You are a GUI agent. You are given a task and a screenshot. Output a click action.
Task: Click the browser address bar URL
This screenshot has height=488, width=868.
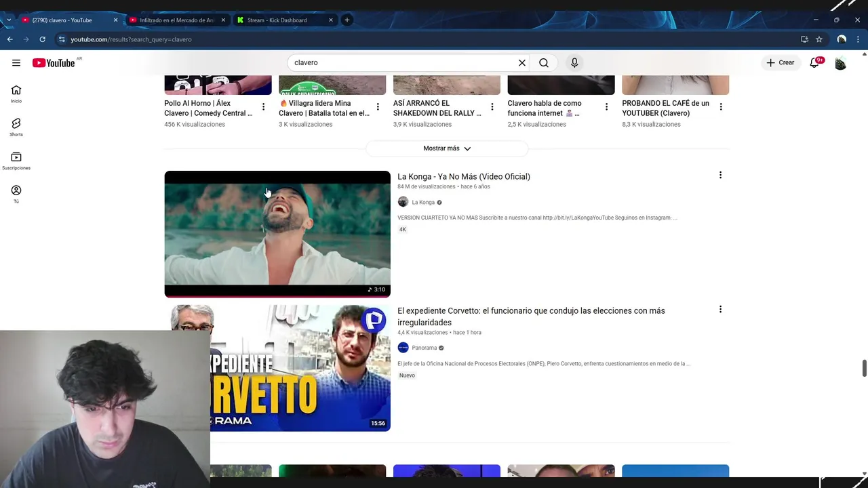[131, 39]
